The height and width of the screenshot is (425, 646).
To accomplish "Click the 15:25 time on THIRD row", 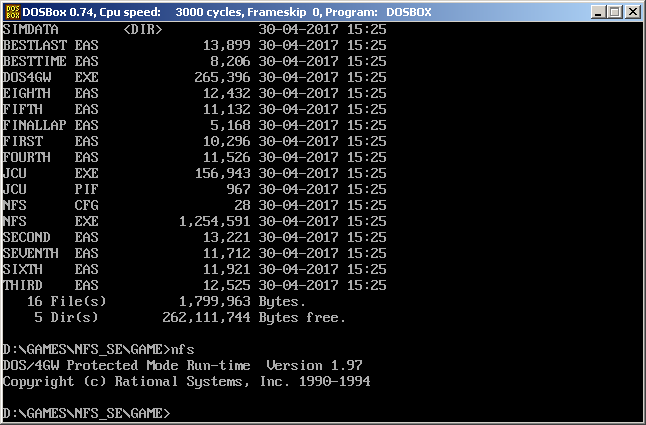I will (367, 285).
